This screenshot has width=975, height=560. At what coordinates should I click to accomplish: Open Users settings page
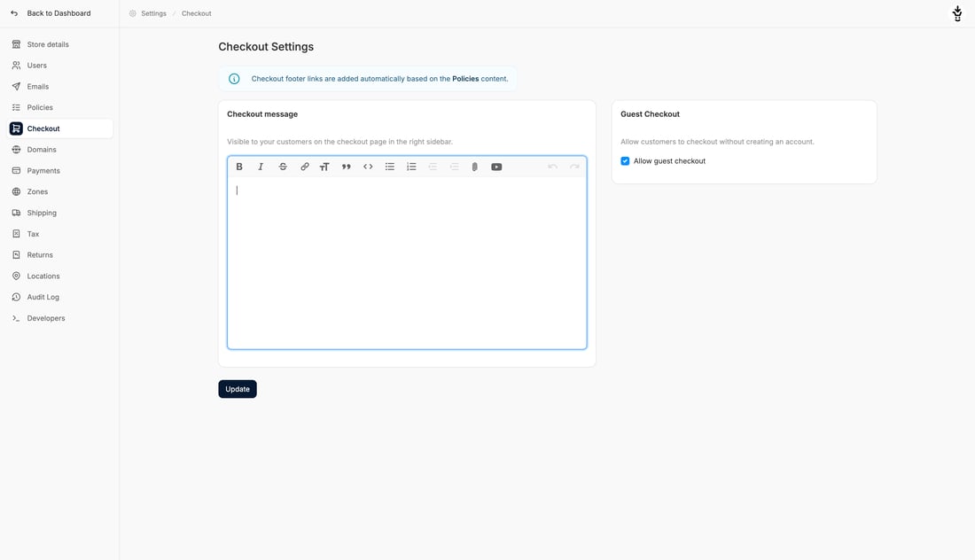point(60,66)
